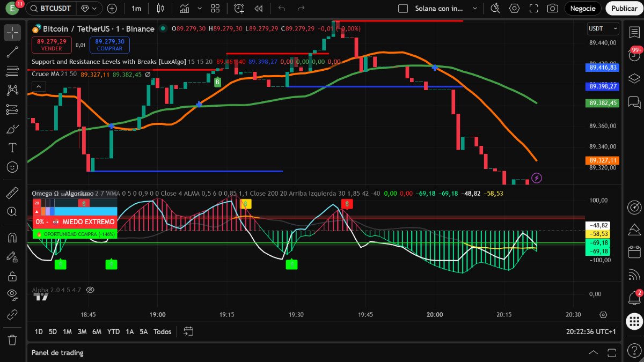The width and height of the screenshot is (644, 362).
Task: Click the create alert clock icon
Action: tap(239, 9)
